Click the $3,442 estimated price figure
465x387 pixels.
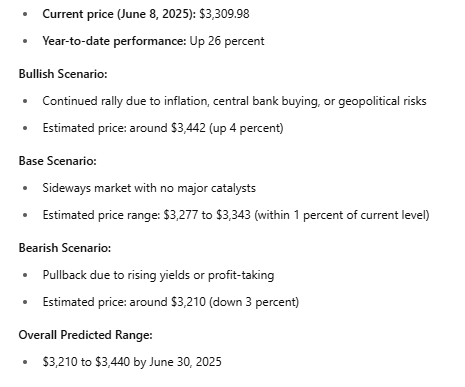tap(188, 128)
